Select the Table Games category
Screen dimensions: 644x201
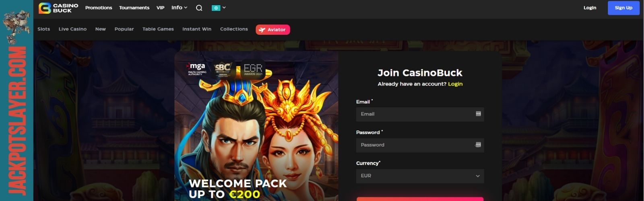[158, 29]
